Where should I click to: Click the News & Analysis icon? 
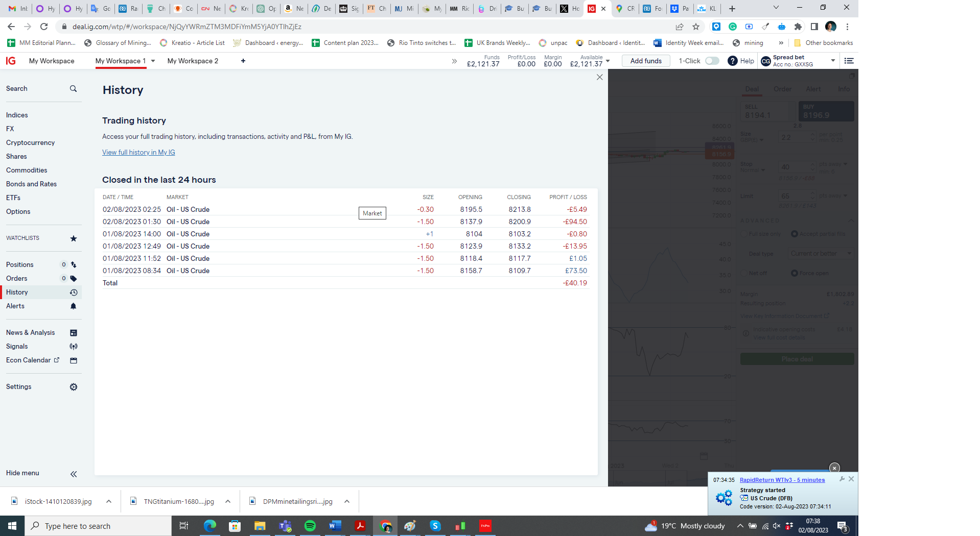click(x=74, y=333)
